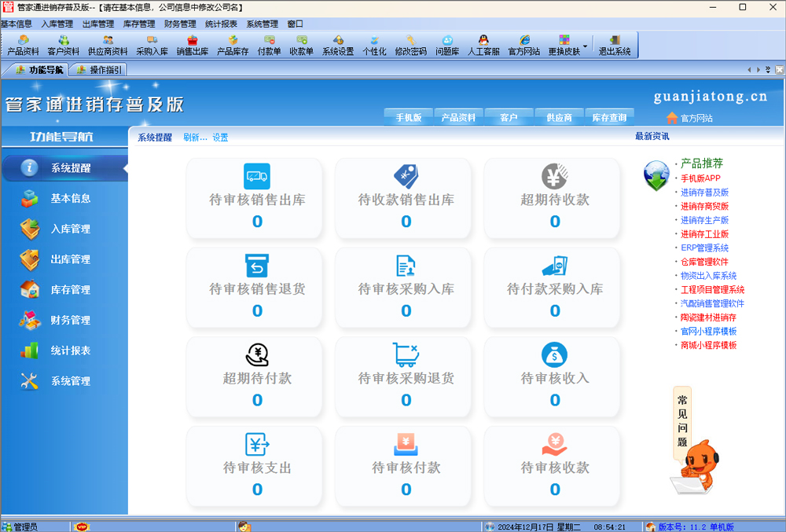Image resolution: width=786 pixels, height=532 pixels.
Task: Open the 待审核销售出库 card
Action: (254, 198)
